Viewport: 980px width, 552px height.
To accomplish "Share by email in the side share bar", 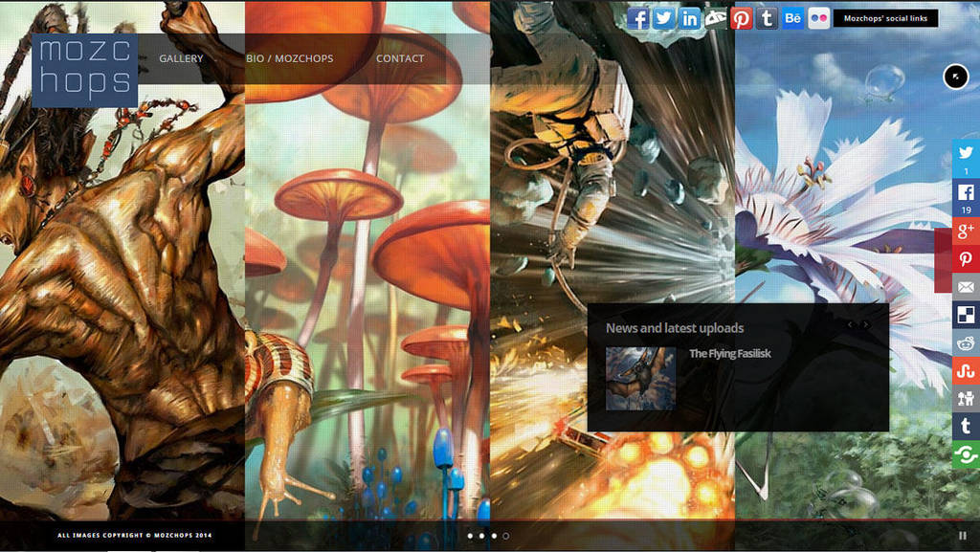I will tap(966, 287).
